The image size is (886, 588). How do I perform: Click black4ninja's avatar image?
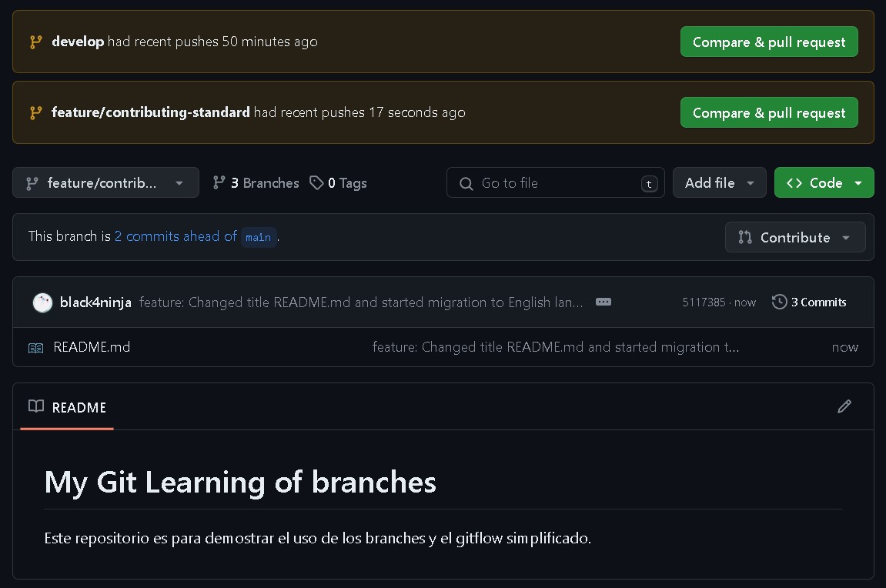coord(42,302)
